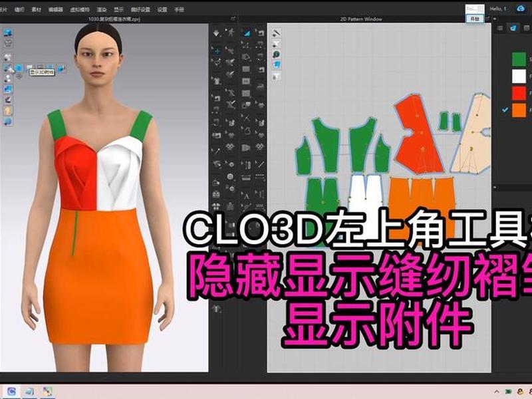Open the 渲染 (render) menu

click(x=102, y=9)
